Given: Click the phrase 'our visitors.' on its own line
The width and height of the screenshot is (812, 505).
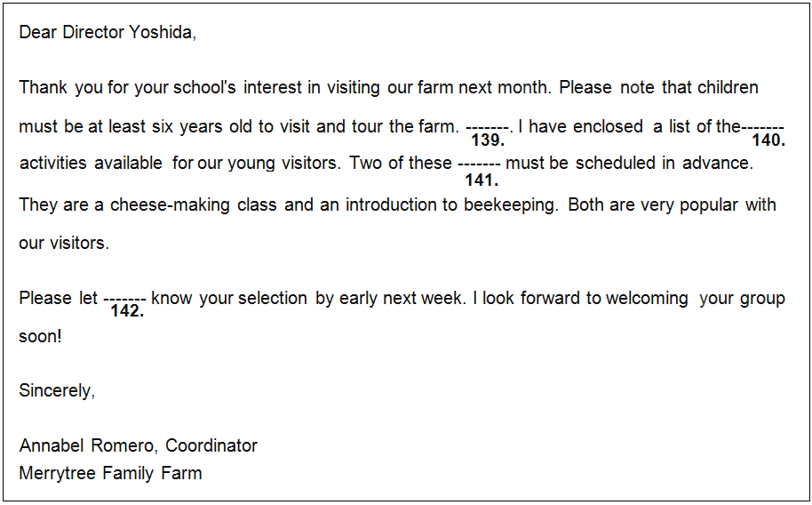Looking at the screenshot, I should tap(64, 243).
